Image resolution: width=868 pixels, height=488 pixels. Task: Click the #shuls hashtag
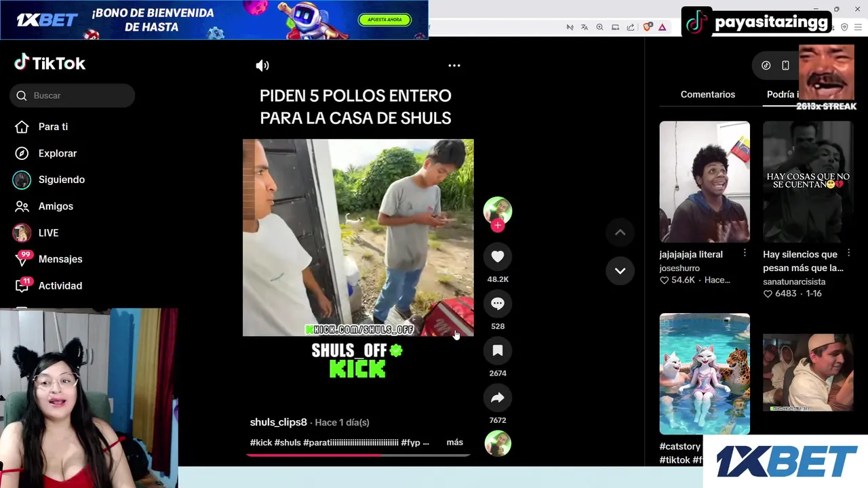(288, 443)
